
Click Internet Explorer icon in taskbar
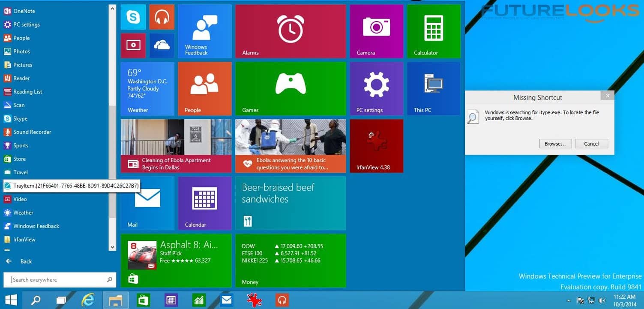[x=88, y=300]
